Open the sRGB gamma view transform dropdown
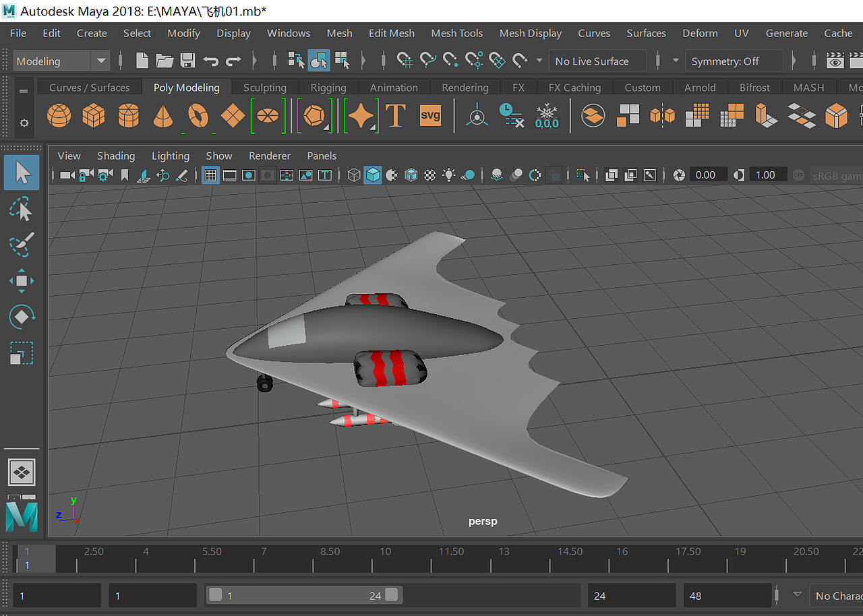 837,175
